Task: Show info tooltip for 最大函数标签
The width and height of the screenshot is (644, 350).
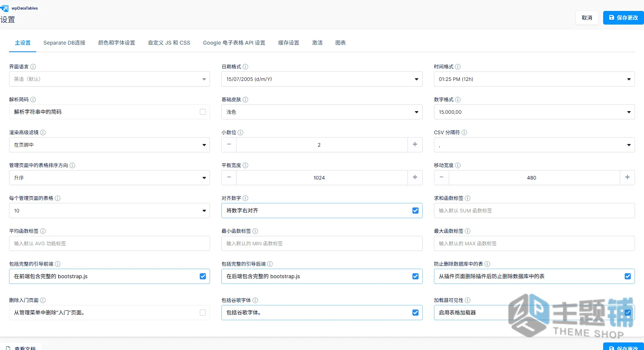Action: pos(468,231)
